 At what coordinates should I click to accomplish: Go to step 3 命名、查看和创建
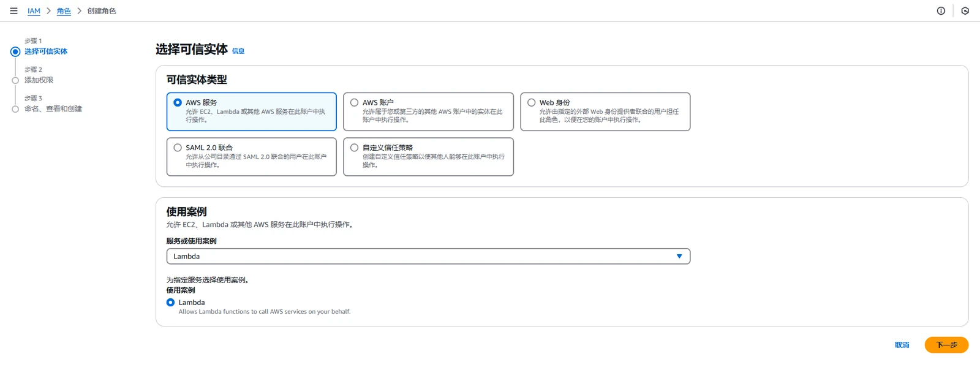tap(53, 109)
